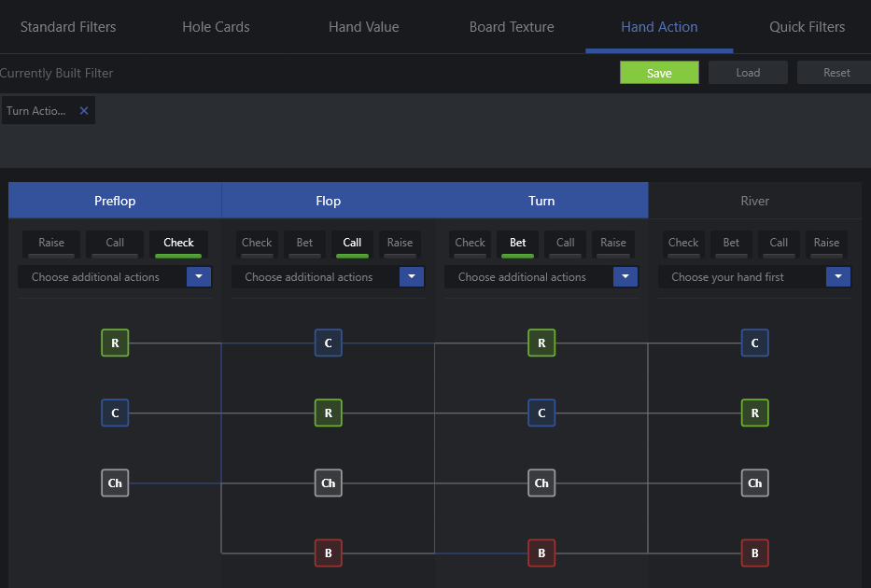
Task: Switch to the Quick Filters tab
Action: pyautogui.click(x=807, y=27)
